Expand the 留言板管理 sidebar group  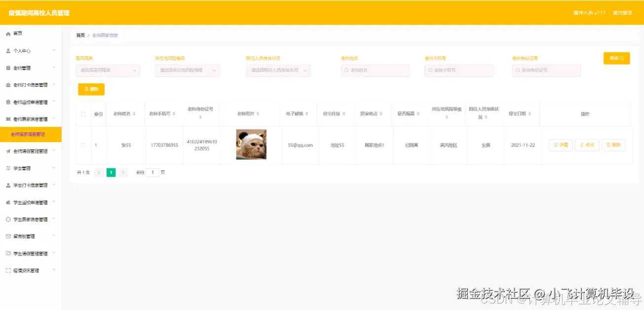(x=54, y=236)
